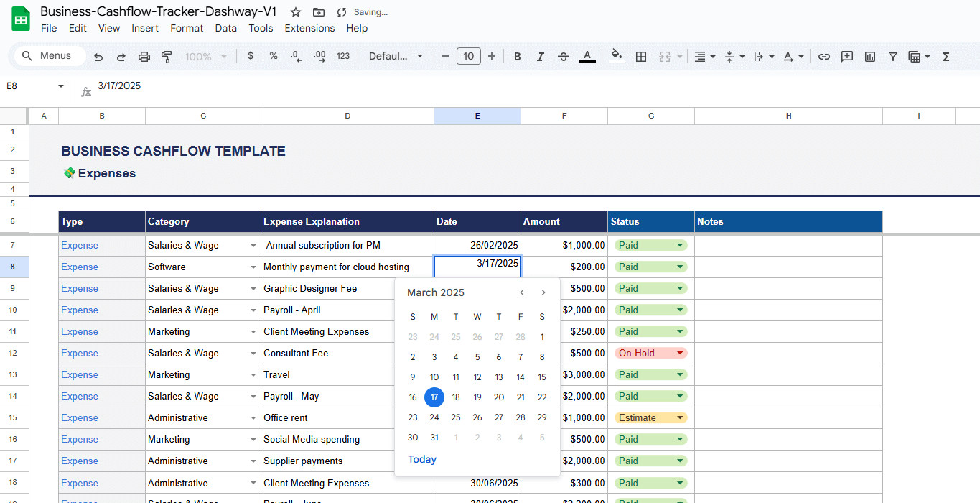This screenshot has width=980, height=503.
Task: Open the zoom 100% dropdown
Action: click(x=206, y=56)
